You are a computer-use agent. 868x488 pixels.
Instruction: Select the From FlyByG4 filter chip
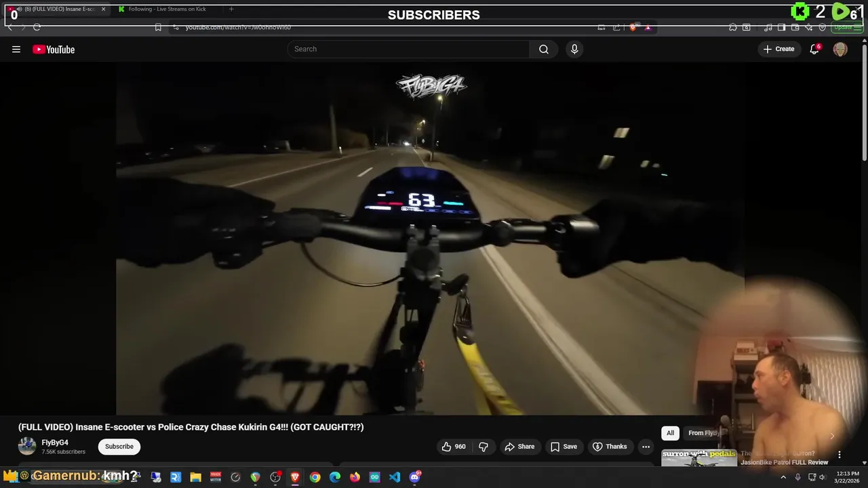click(x=703, y=433)
